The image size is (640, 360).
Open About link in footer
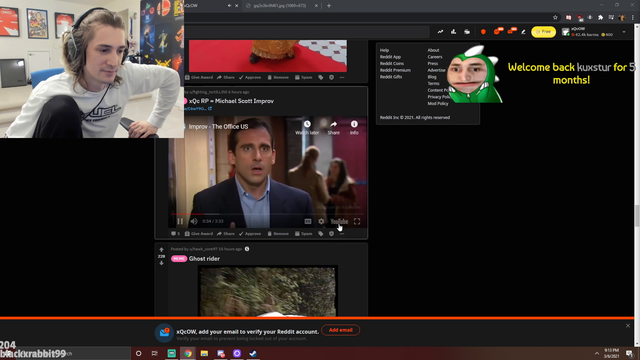pyautogui.click(x=433, y=50)
